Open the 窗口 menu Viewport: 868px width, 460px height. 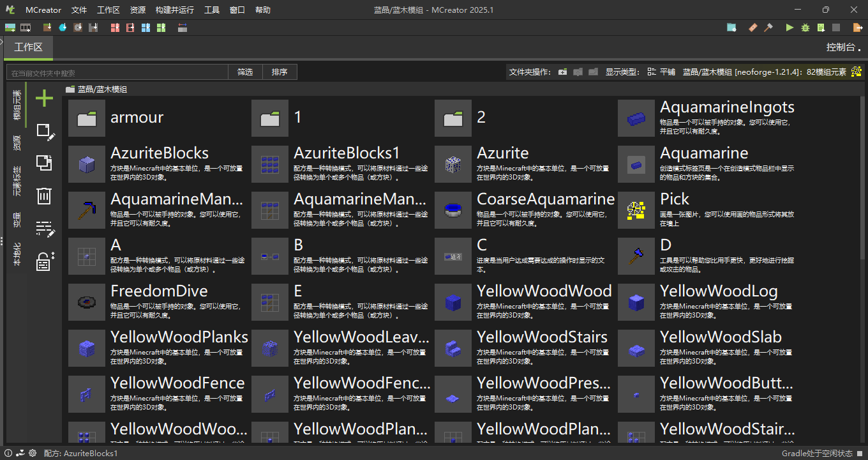click(237, 10)
